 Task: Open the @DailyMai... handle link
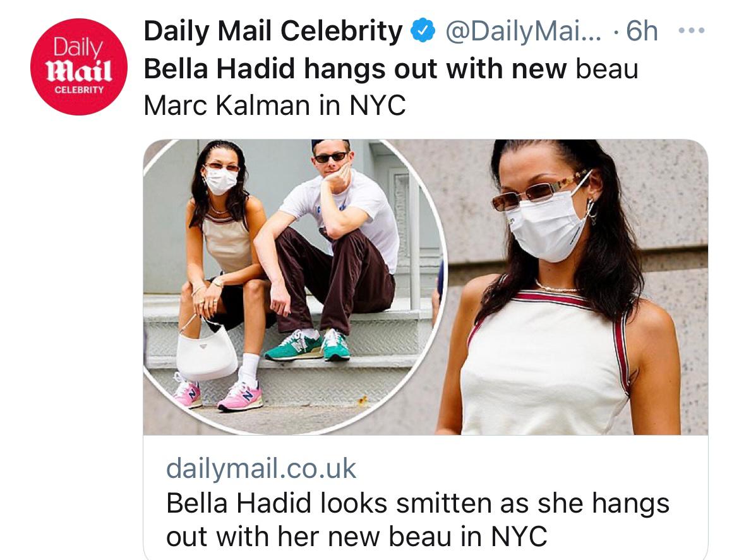point(523,31)
